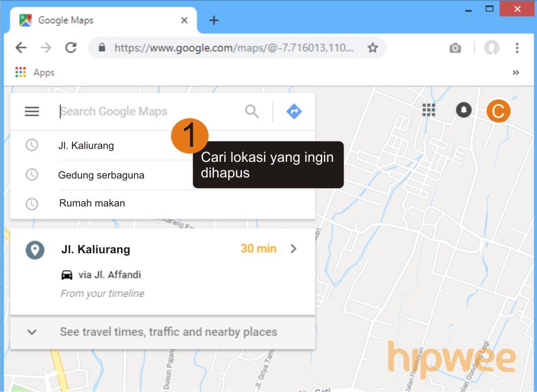Open the route details chevron next to 30 min
The height and width of the screenshot is (392, 537).
click(293, 248)
